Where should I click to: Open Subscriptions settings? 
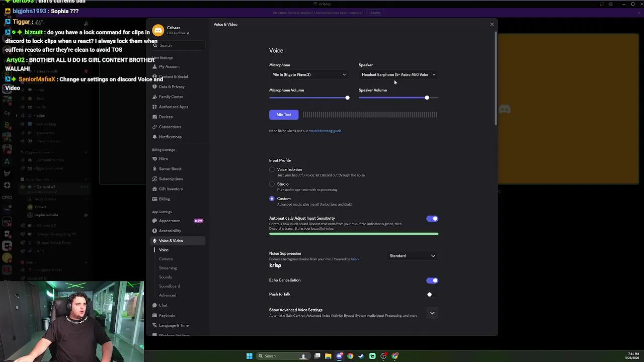(x=178, y=179)
